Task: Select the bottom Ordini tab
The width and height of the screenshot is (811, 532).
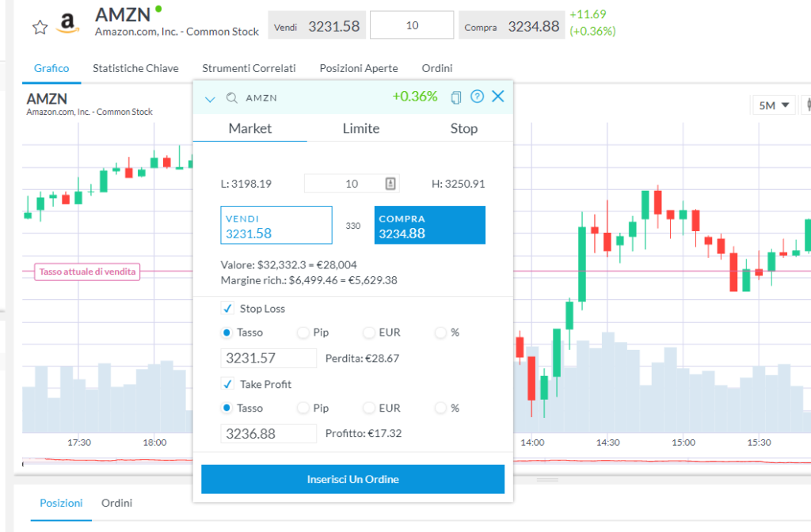Action: (117, 503)
